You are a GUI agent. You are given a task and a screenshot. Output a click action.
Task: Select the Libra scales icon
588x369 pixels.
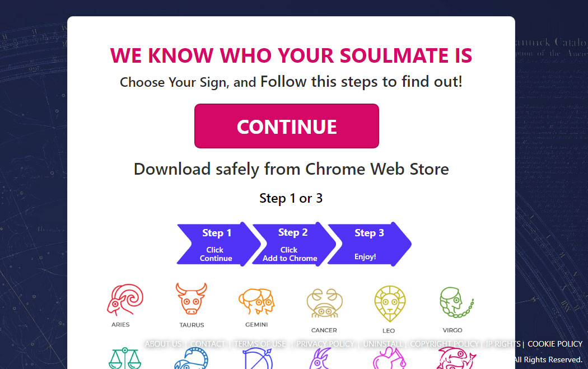pos(124,358)
